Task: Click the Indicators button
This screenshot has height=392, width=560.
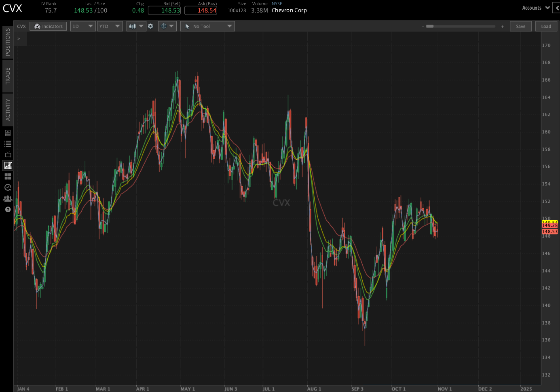Action: [48, 26]
